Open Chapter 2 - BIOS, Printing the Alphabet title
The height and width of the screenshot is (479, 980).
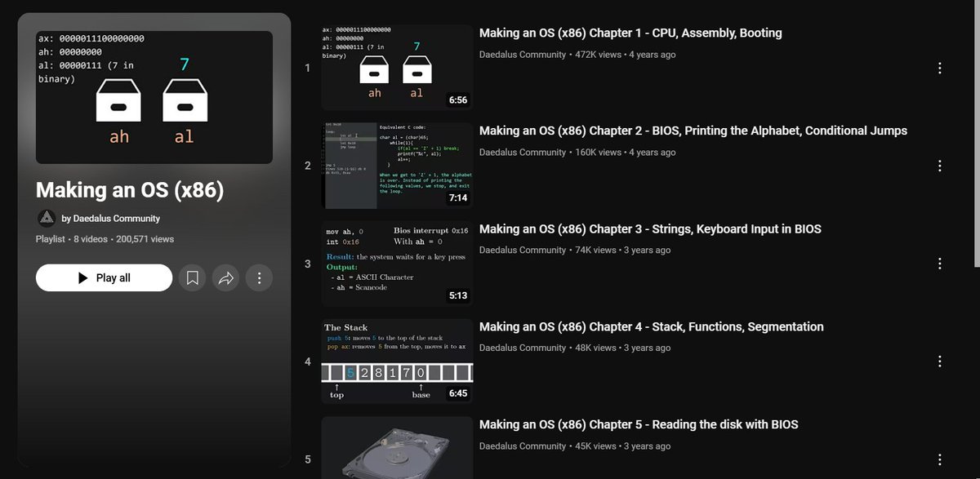click(x=693, y=131)
